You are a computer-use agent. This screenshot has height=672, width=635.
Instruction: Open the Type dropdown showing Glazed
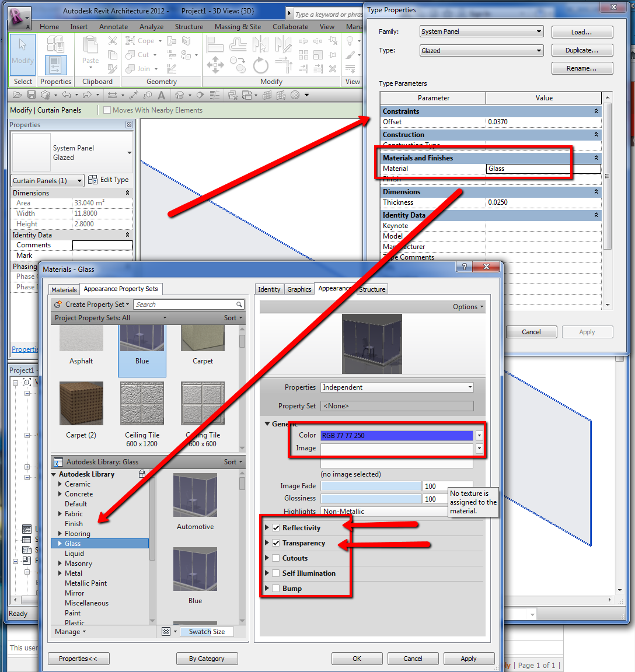[x=482, y=51]
